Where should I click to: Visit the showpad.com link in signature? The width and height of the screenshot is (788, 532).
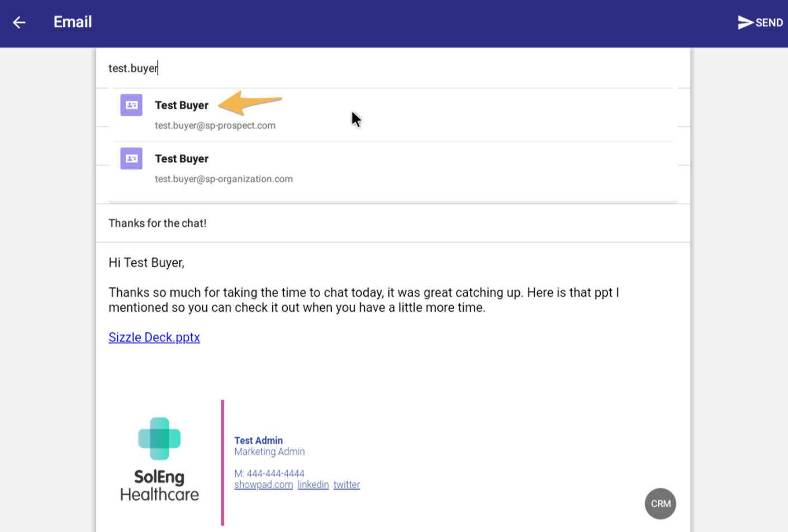point(263,484)
